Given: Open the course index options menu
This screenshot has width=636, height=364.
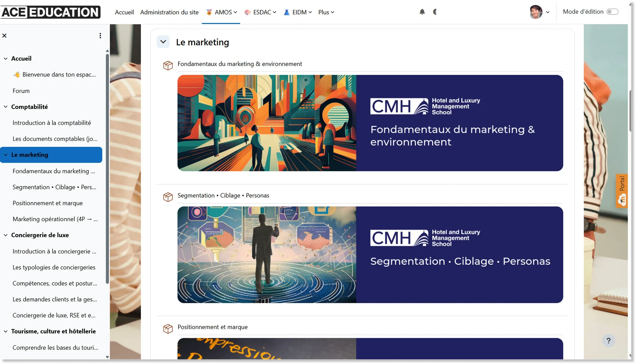Looking at the screenshot, I should click(x=100, y=35).
